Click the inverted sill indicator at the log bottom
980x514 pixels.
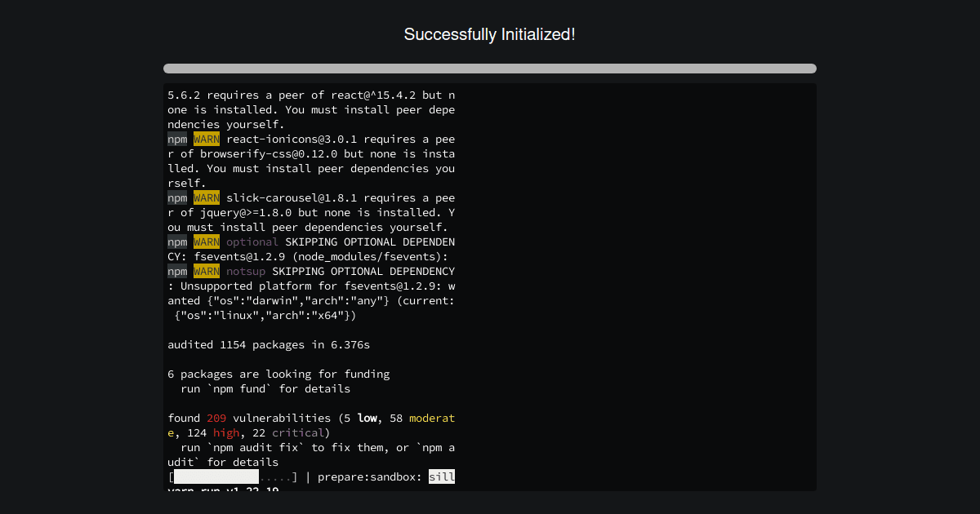pyautogui.click(x=442, y=476)
